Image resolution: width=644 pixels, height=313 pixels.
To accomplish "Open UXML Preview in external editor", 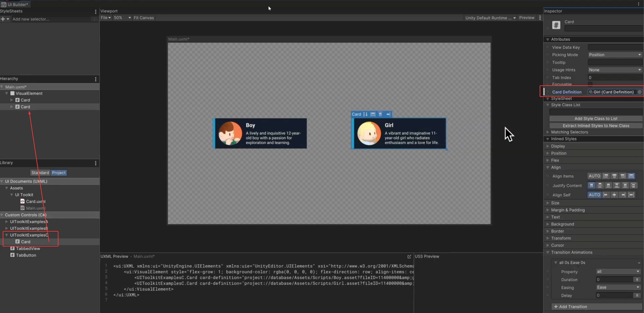I will click(x=409, y=257).
